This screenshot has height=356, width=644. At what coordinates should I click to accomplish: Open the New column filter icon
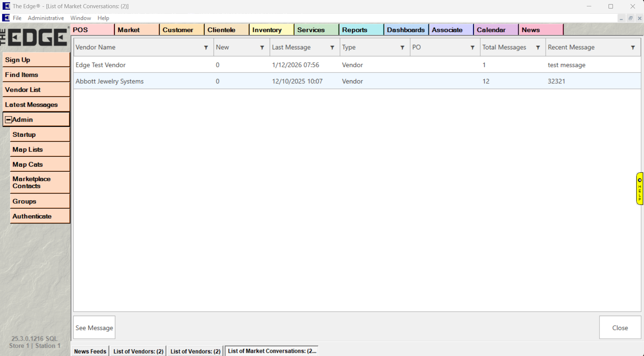pos(262,48)
